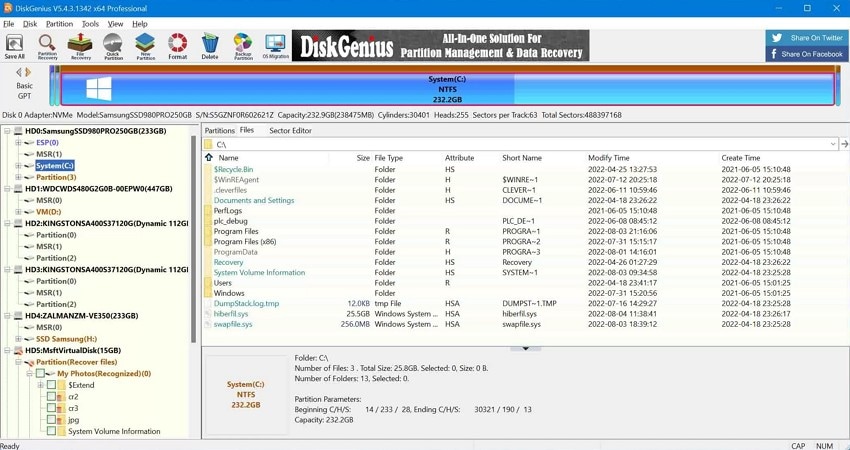
Task: Open the Help menu
Action: click(140, 24)
